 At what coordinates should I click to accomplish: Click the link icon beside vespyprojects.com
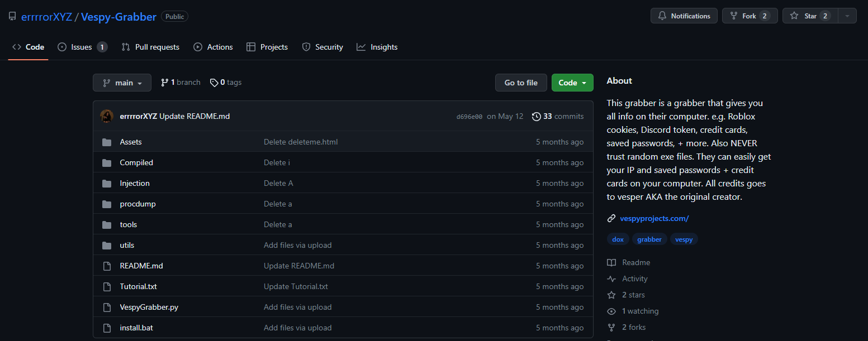pyautogui.click(x=611, y=218)
